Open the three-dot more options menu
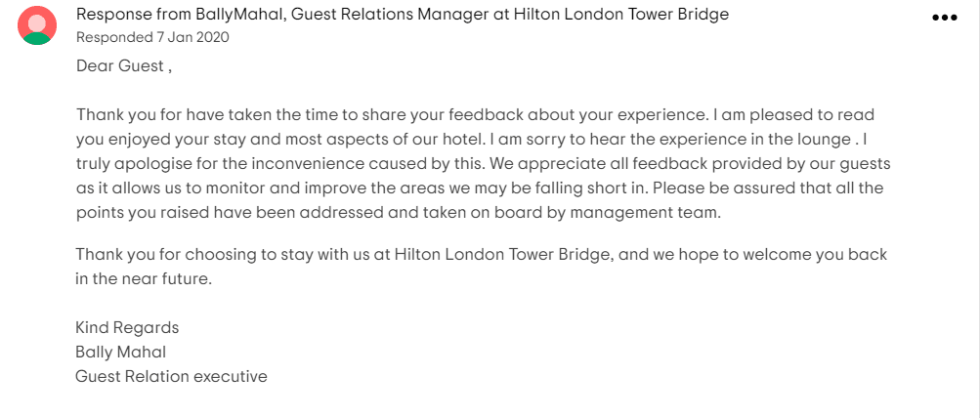The image size is (980, 418). tap(944, 18)
